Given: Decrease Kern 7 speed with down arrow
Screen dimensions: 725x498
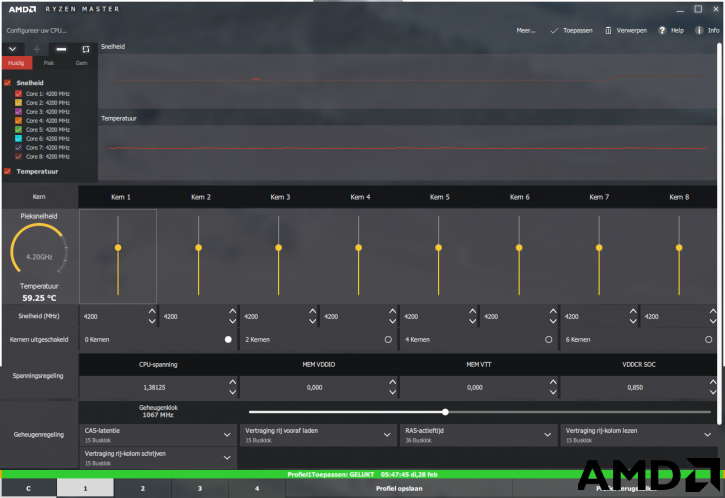Looking at the screenshot, I should [x=633, y=321].
